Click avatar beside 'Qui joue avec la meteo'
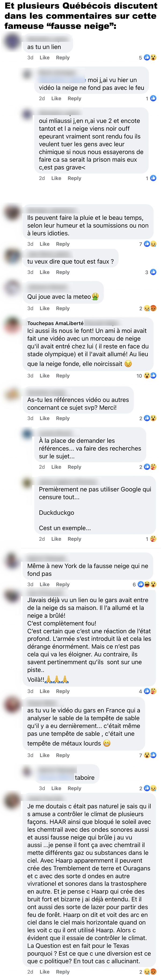This screenshot has width=161, height=980. tap(12, 288)
